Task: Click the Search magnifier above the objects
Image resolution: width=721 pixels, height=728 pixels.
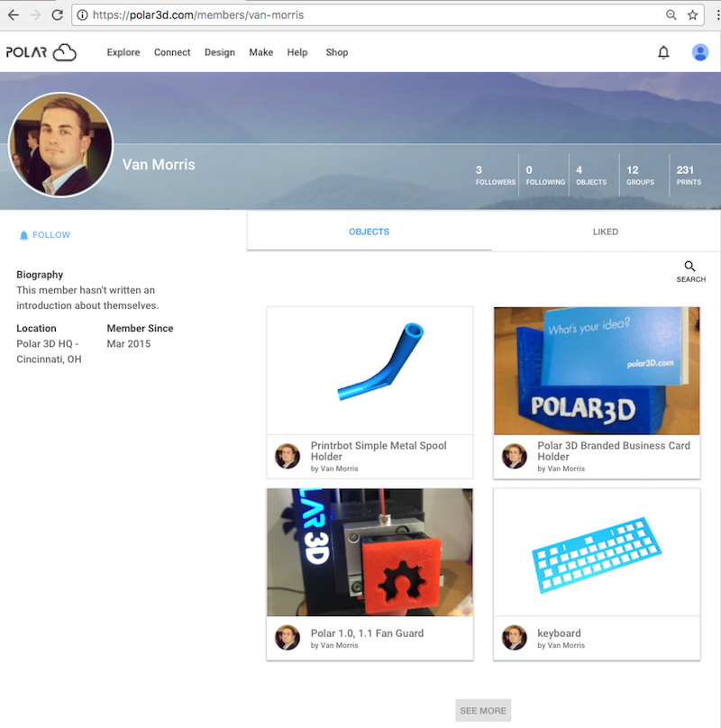Action: [690, 271]
